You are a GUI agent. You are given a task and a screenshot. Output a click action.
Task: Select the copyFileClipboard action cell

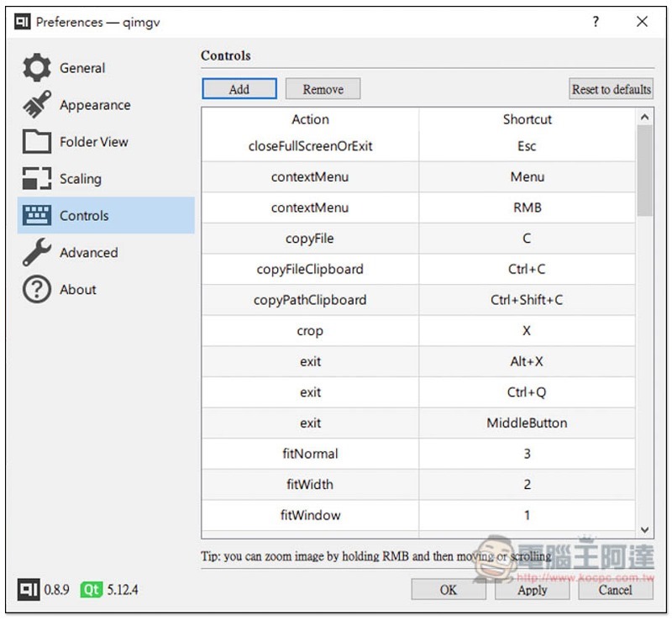(310, 270)
